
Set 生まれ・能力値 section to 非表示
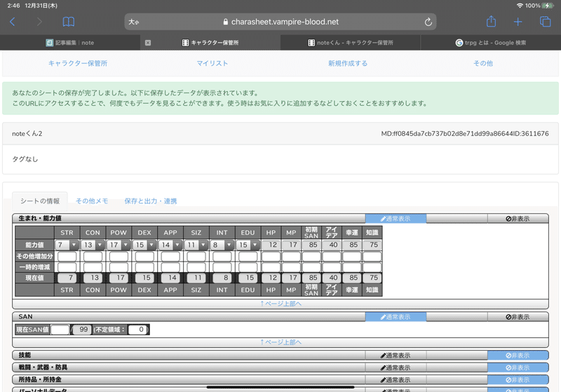(x=518, y=219)
